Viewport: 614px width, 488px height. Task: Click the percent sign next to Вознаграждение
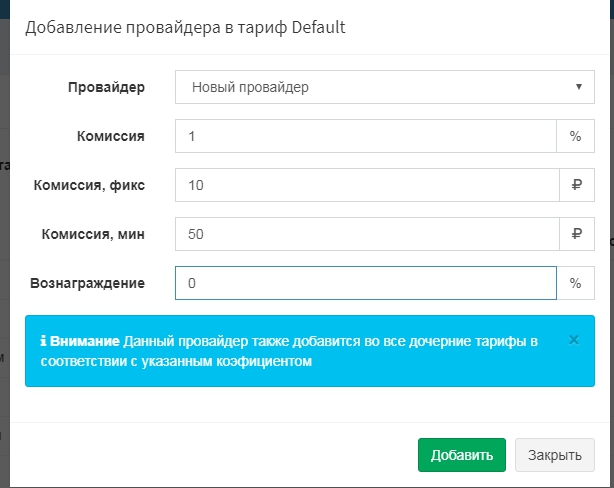pyautogui.click(x=575, y=283)
